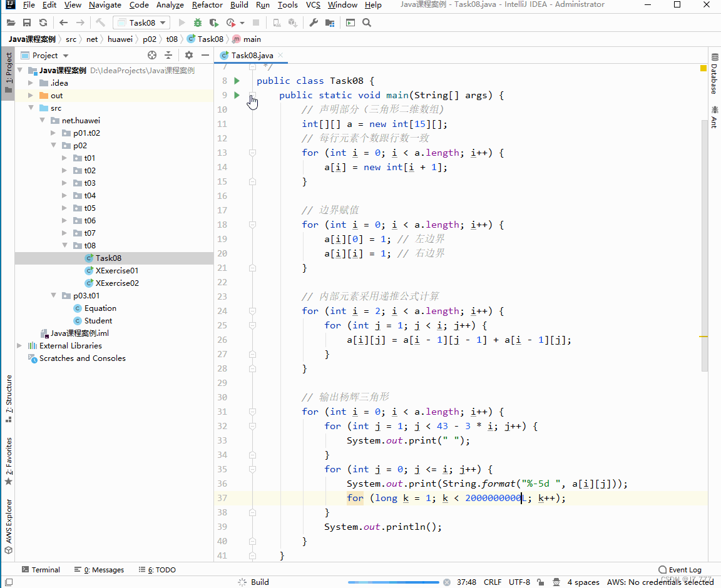Click the Stop square icon
This screenshot has height=588, width=721.
[x=256, y=23]
